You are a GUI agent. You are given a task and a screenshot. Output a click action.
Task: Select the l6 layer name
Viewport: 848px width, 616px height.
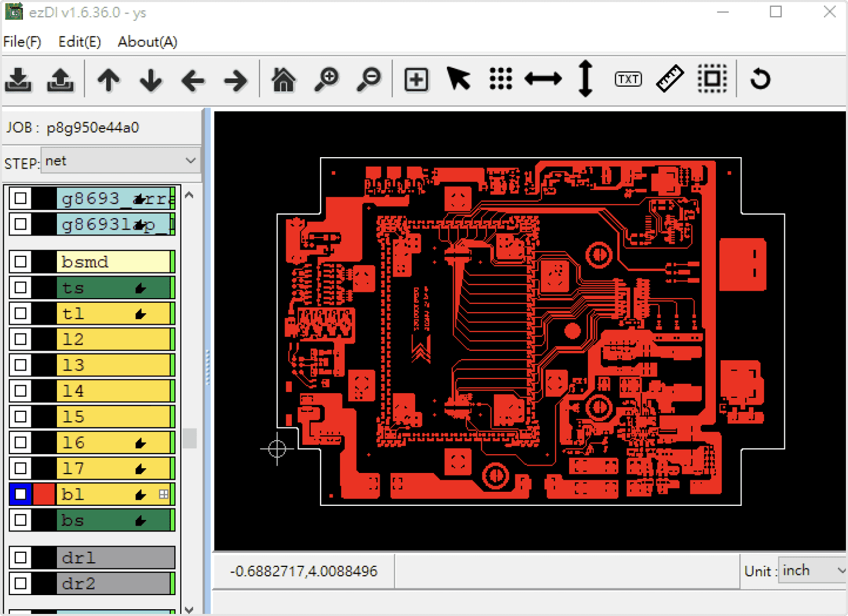pos(73,442)
